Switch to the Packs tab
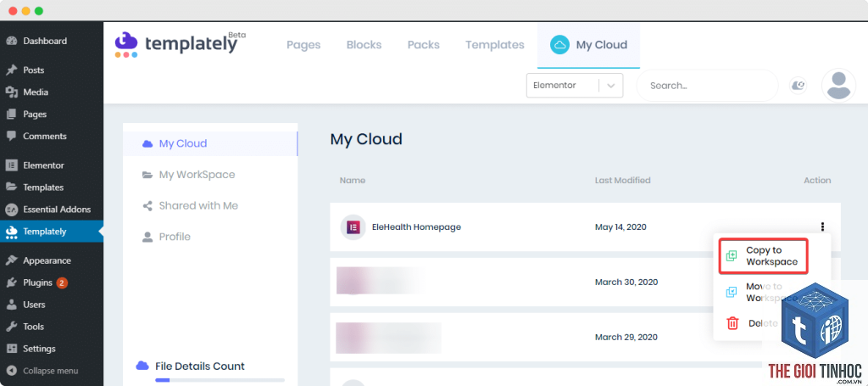 click(424, 45)
